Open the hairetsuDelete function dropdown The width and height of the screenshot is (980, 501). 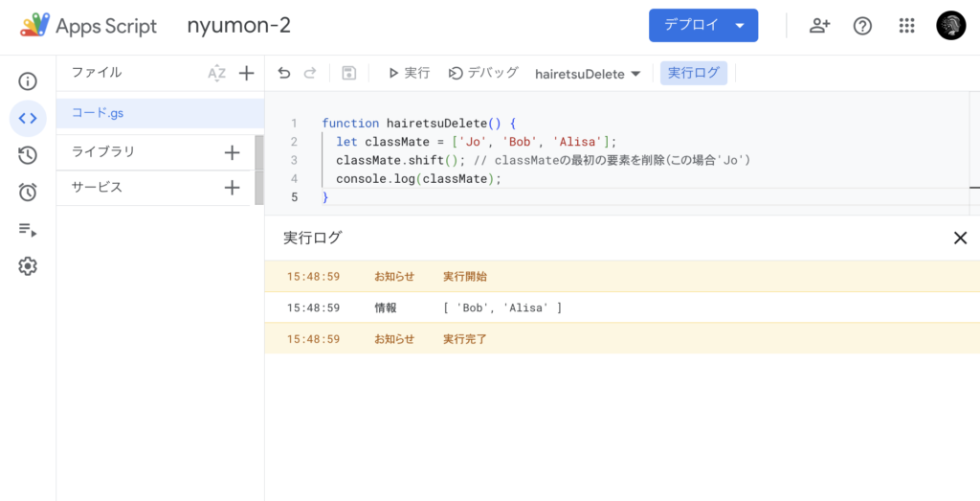pos(588,74)
